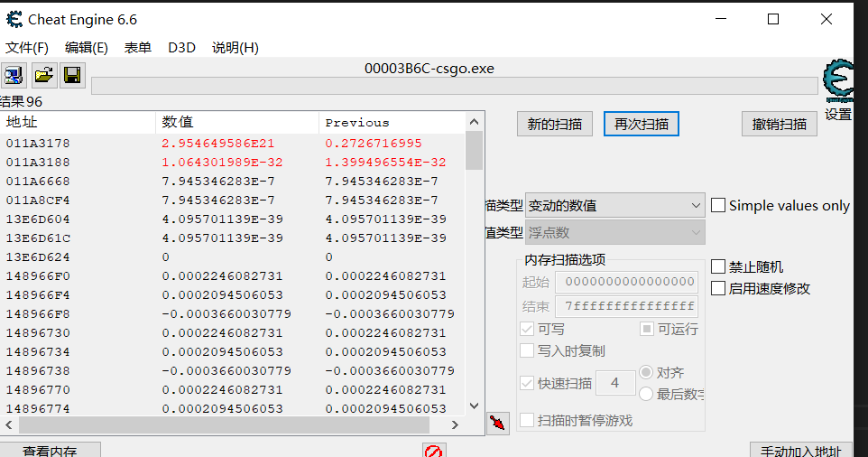Click results list scroll up arrow
The width and height of the screenshot is (868, 457).
(474, 122)
